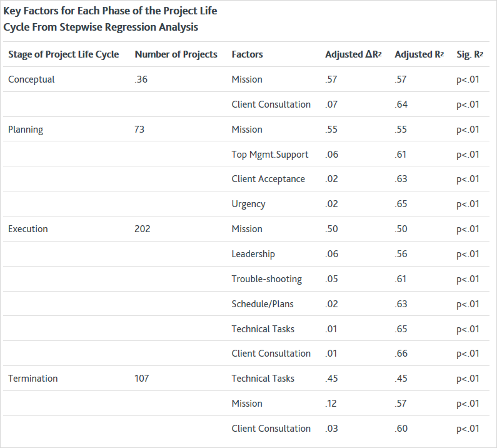The image size is (497, 448).
Task: Select the Factors column header
Action: click(247, 54)
